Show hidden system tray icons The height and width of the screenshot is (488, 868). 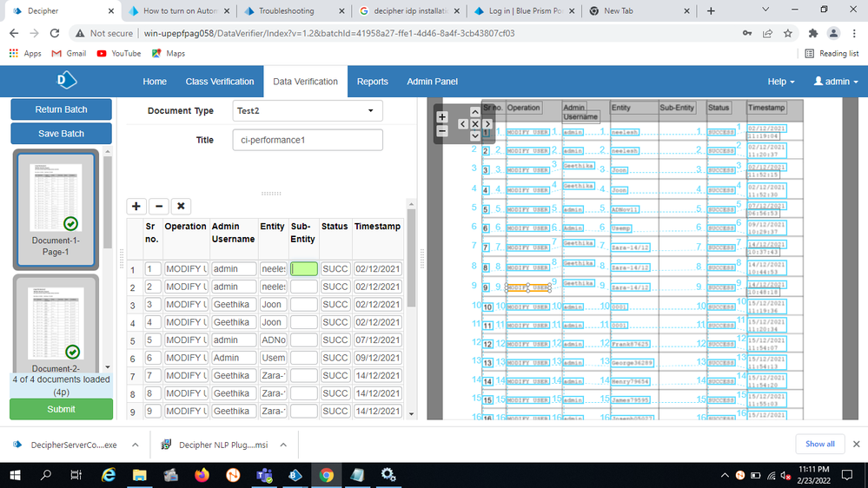click(725, 475)
